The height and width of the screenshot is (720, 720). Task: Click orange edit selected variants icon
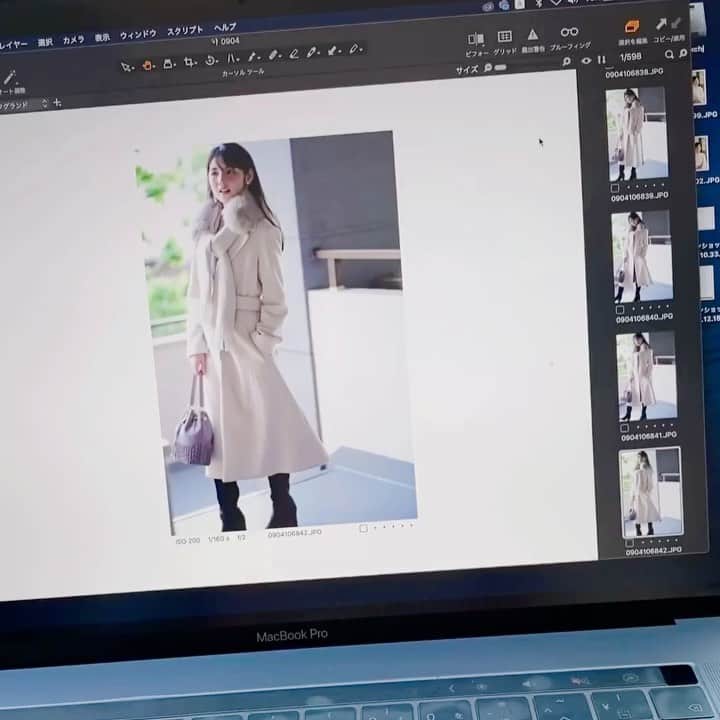632,26
